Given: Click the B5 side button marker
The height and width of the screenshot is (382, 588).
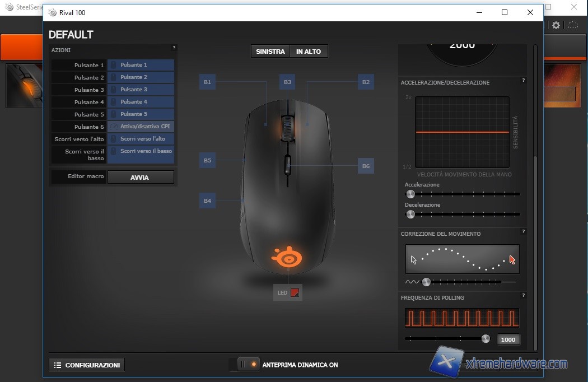Looking at the screenshot, I should pos(207,161).
